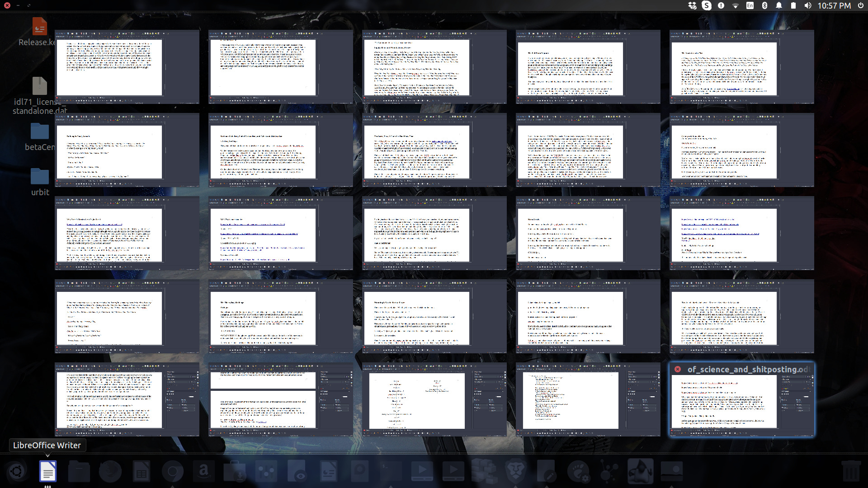Viewport: 868px width, 488px height.
Task: Open the Trash icon in the dock
Action: (850, 472)
